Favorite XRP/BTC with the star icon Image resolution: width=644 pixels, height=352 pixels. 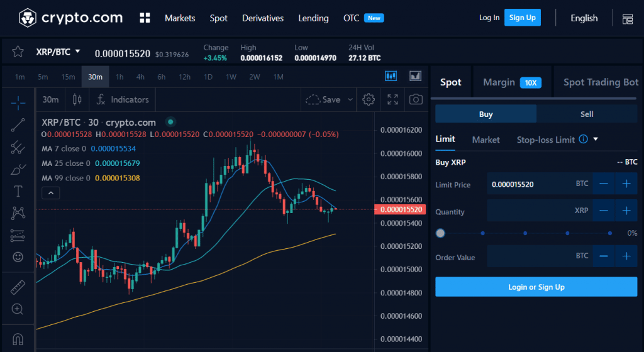[x=18, y=52]
